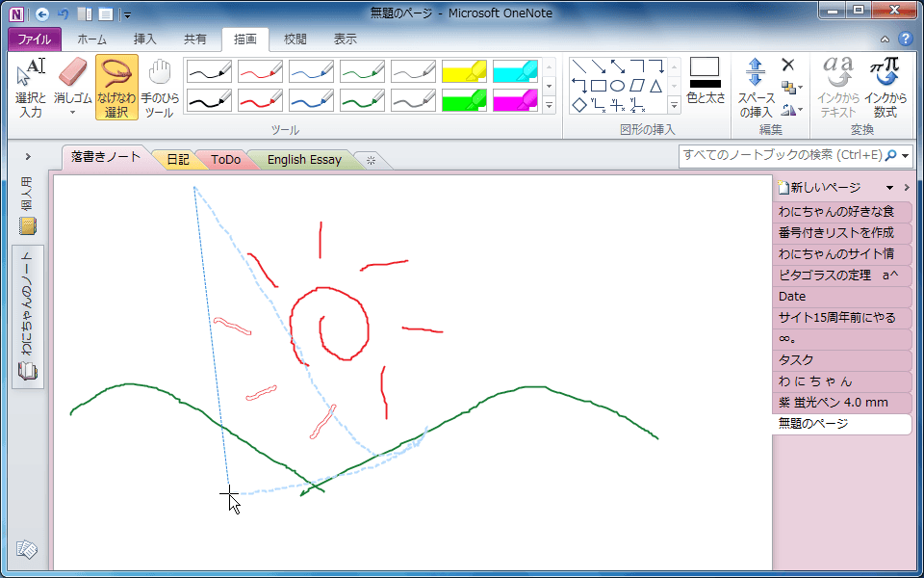Open the 番号付きリストを作成 page
924x578 pixels.
pos(842,233)
